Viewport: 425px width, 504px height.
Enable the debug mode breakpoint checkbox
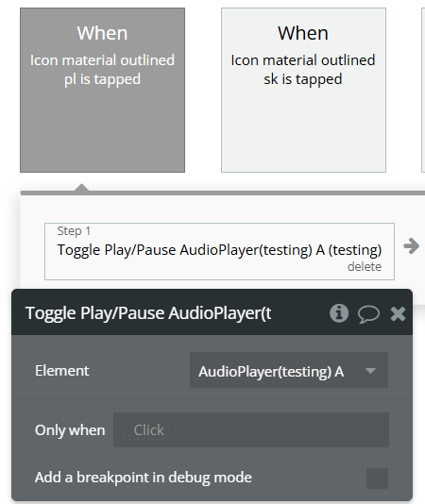tap(377, 479)
